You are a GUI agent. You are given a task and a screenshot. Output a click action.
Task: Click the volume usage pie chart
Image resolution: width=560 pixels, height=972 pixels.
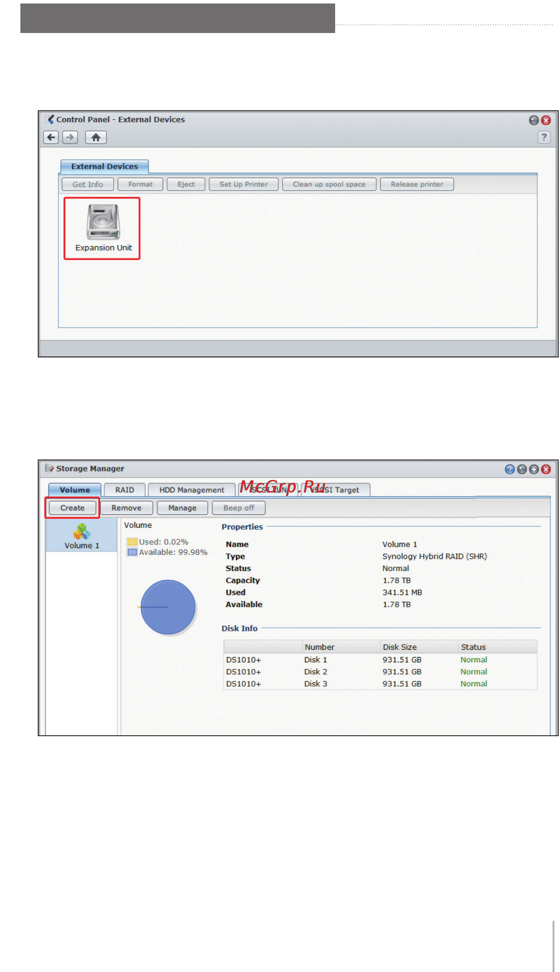coord(168,607)
